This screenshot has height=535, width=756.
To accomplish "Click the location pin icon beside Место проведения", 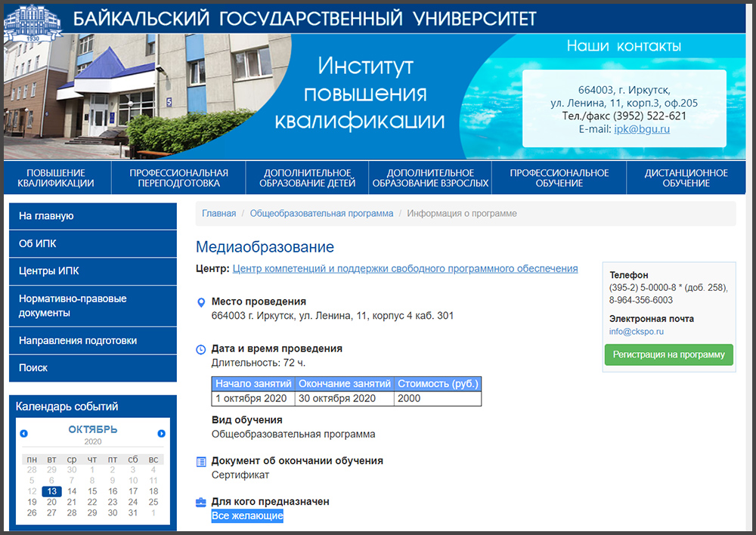I will pyautogui.click(x=202, y=302).
